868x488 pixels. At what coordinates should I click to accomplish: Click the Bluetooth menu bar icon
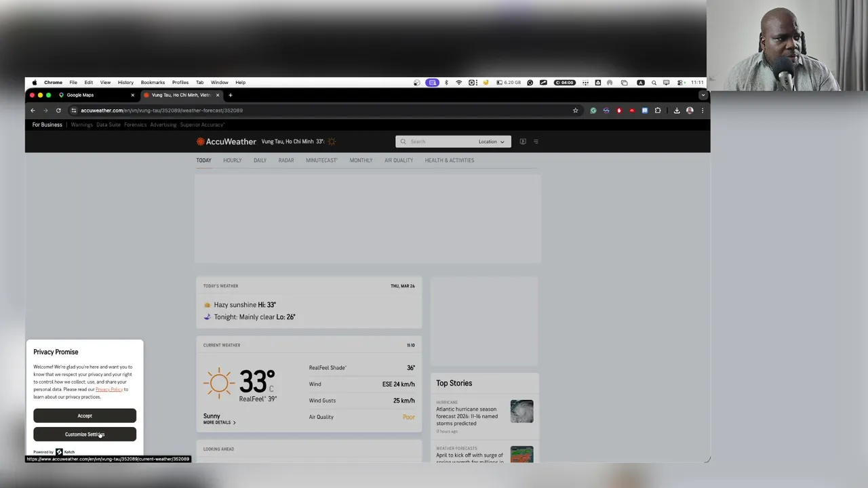tap(446, 83)
